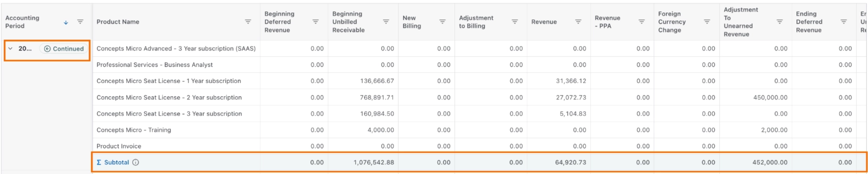Open filter menu for Beginning Deferred Revenue column
The width and height of the screenshot is (868, 174).
[315, 22]
